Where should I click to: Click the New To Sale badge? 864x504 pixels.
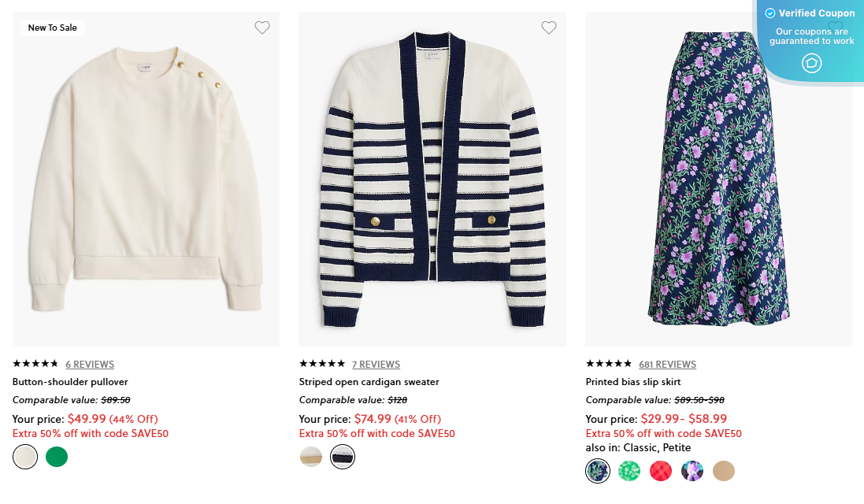click(53, 26)
